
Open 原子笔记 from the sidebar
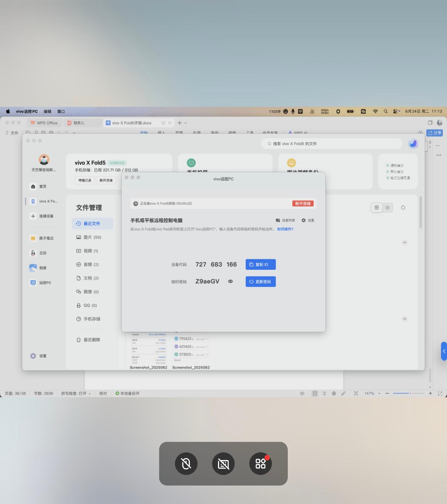41,238
